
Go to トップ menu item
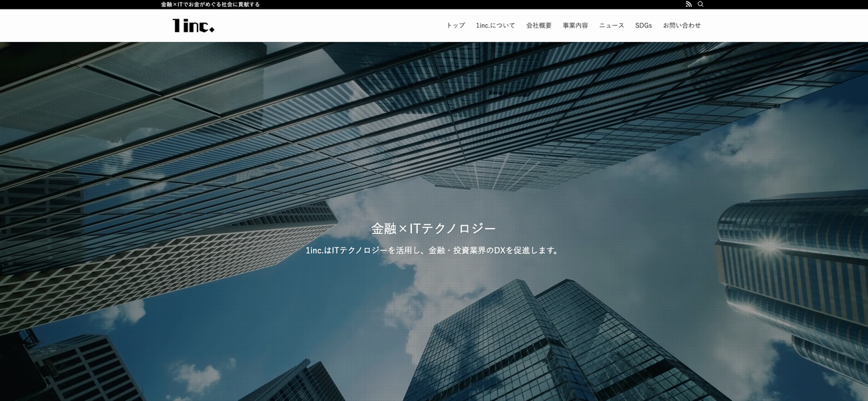[x=455, y=25]
